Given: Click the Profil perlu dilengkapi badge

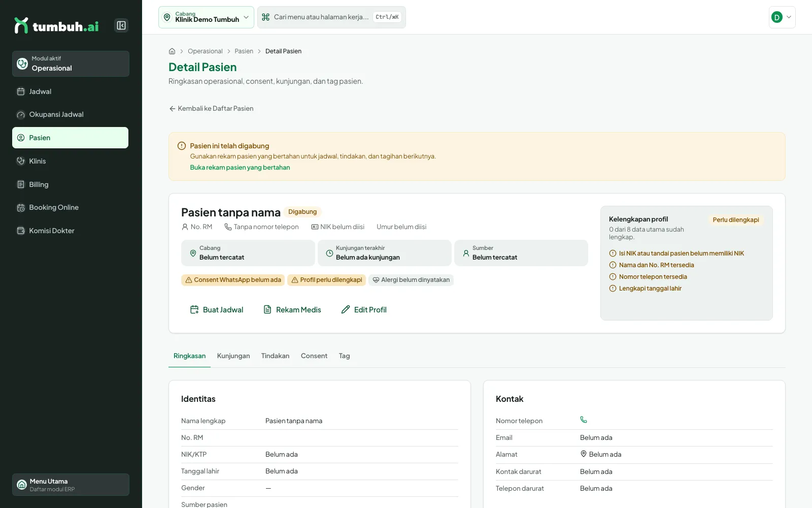Looking at the screenshot, I should pos(326,280).
